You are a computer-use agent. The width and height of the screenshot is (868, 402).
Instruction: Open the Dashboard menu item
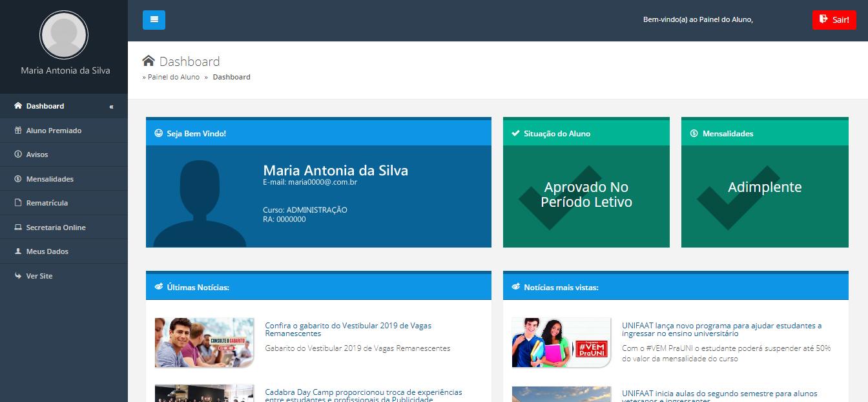45,106
